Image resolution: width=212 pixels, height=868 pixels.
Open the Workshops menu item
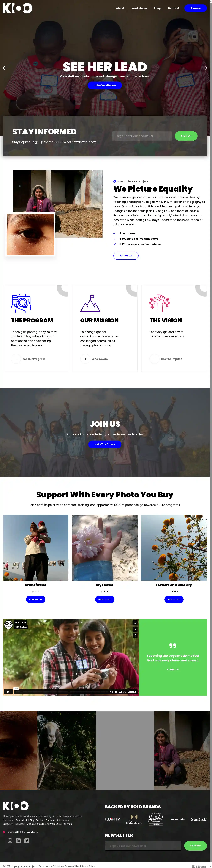(x=139, y=8)
